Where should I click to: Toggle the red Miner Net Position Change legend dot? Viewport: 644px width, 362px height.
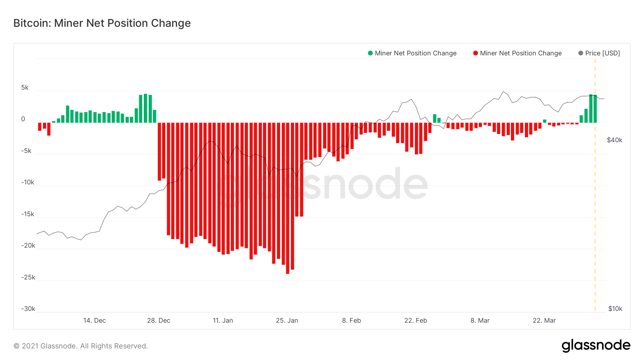(x=475, y=53)
